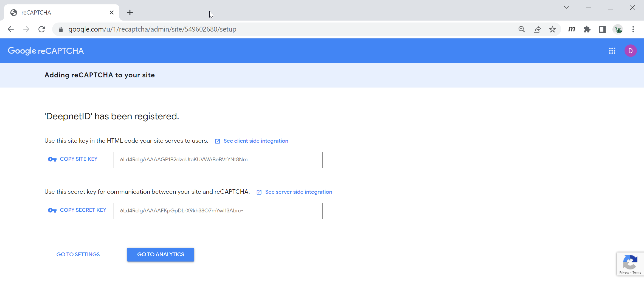The height and width of the screenshot is (281, 644).
Task: Go to Settings
Action: point(78,255)
